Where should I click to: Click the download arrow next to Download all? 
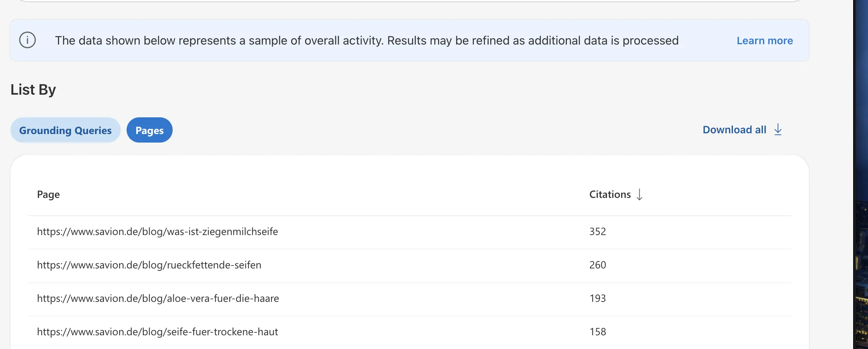click(778, 130)
